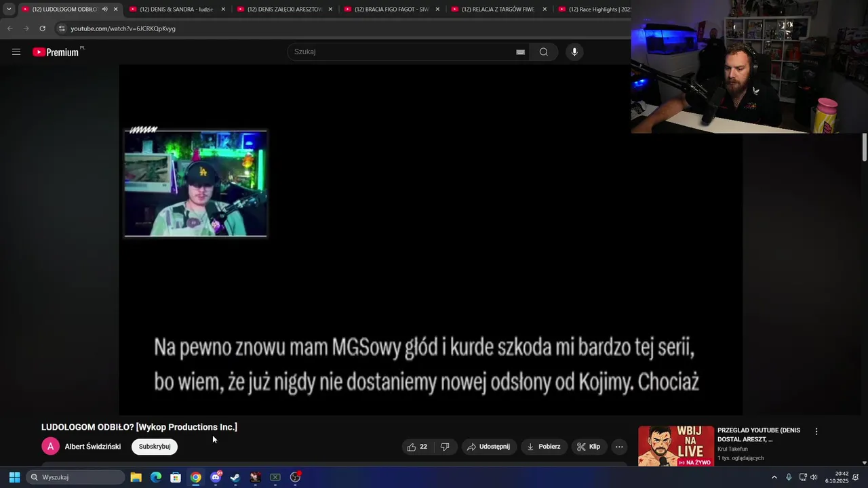Open Xbox Game Bar taskbar icon
The width and height of the screenshot is (868, 488).
[275, 477]
